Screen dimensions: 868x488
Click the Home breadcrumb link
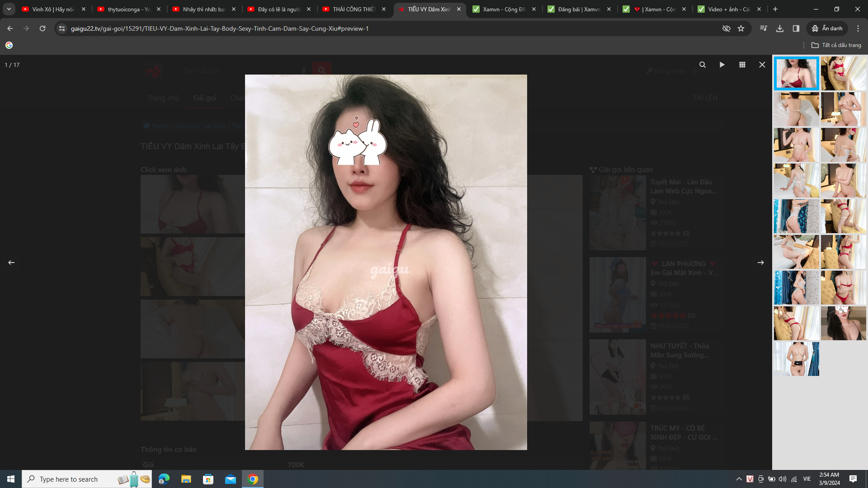[159, 125]
